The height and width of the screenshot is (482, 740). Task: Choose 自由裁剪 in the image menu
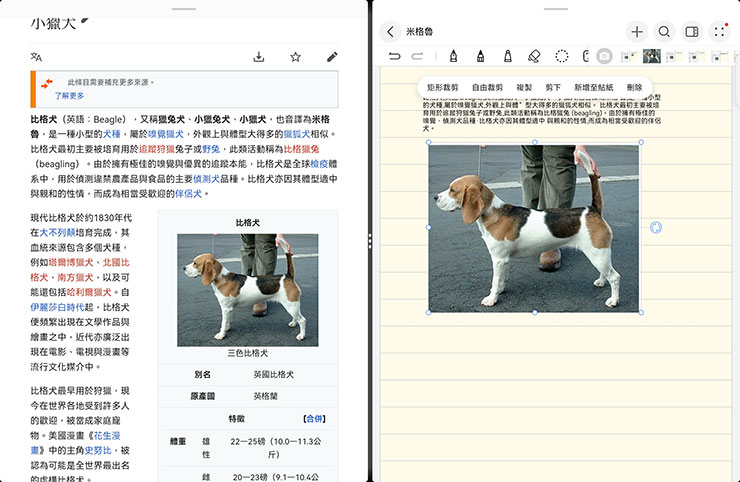488,87
